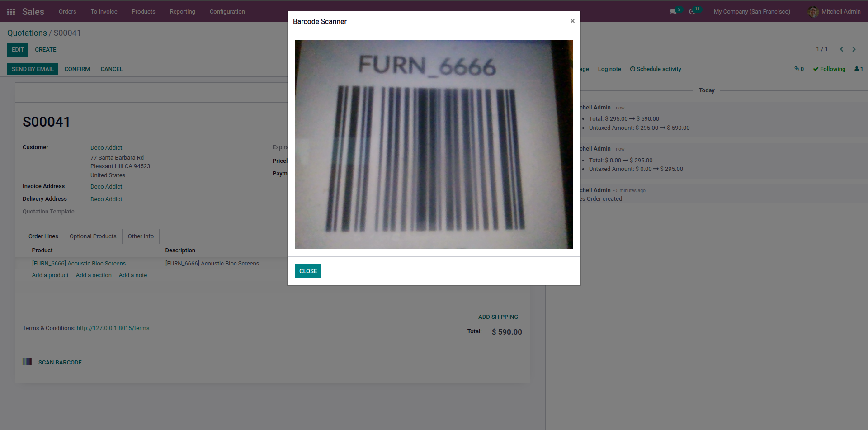
Task: Click Log note in chatter
Action: tap(609, 69)
